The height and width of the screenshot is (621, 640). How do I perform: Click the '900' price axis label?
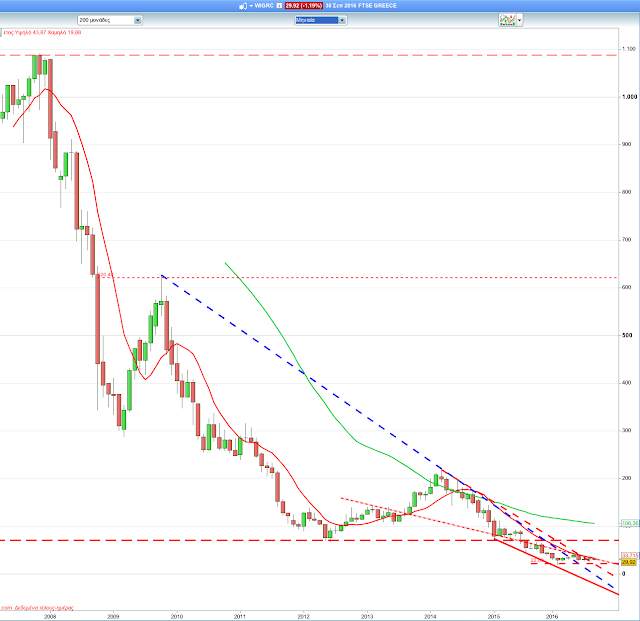pos(627,144)
